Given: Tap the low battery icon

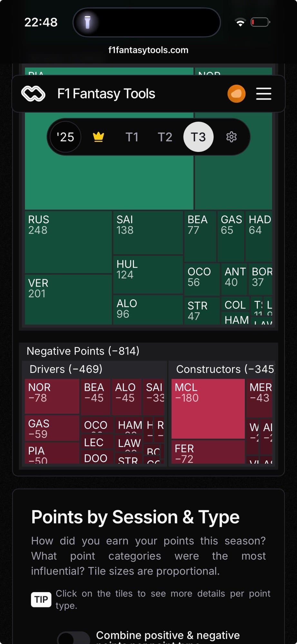Looking at the screenshot, I should coord(260,22).
